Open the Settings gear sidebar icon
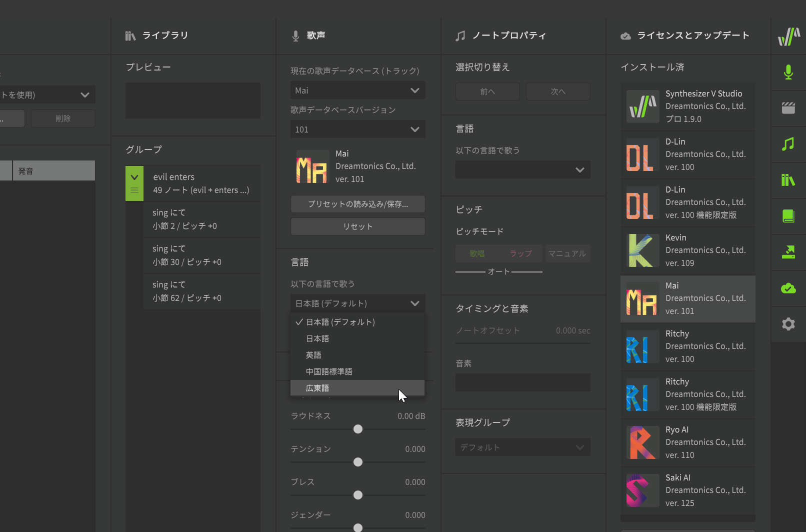 click(x=788, y=324)
